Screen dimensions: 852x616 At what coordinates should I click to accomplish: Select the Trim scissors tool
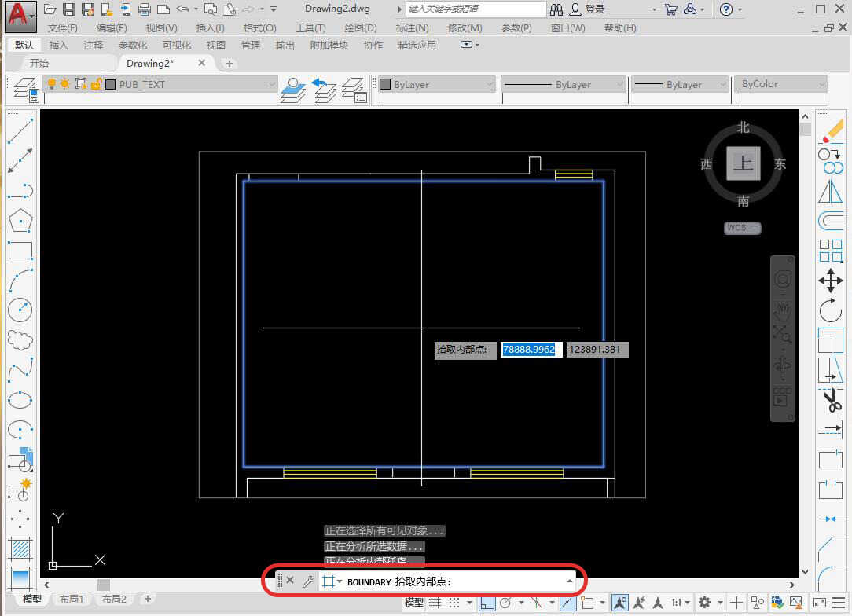[x=831, y=401]
